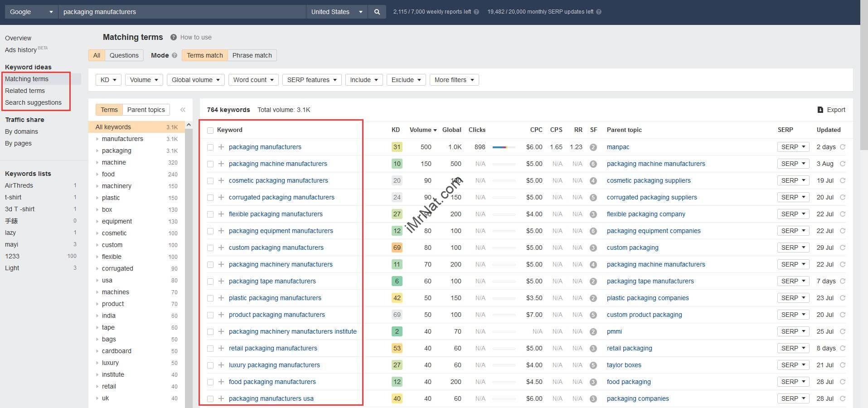Open the taylor boxes parent topic link
The height and width of the screenshot is (408, 868).
[624, 365]
